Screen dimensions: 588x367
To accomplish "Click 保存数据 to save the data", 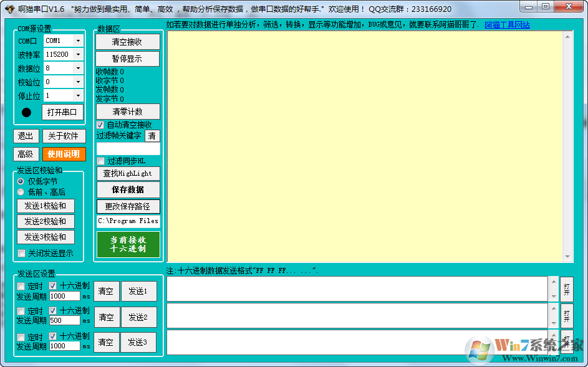I will pyautogui.click(x=128, y=189).
